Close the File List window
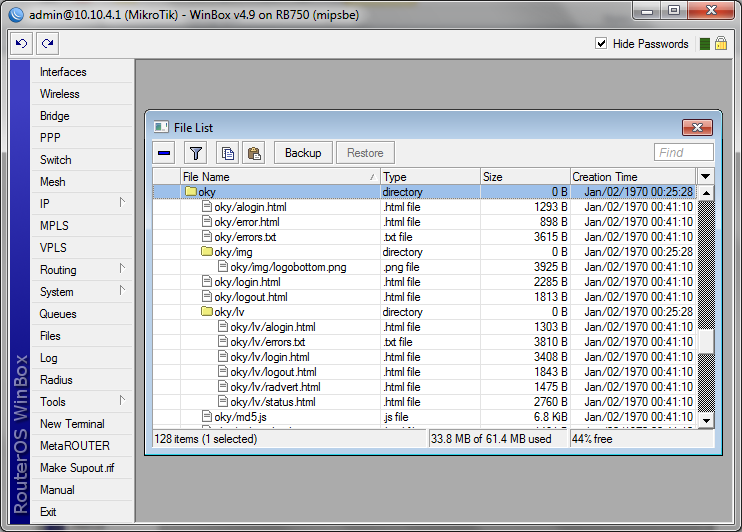Viewport: 742px width, 532px height. pos(697,127)
